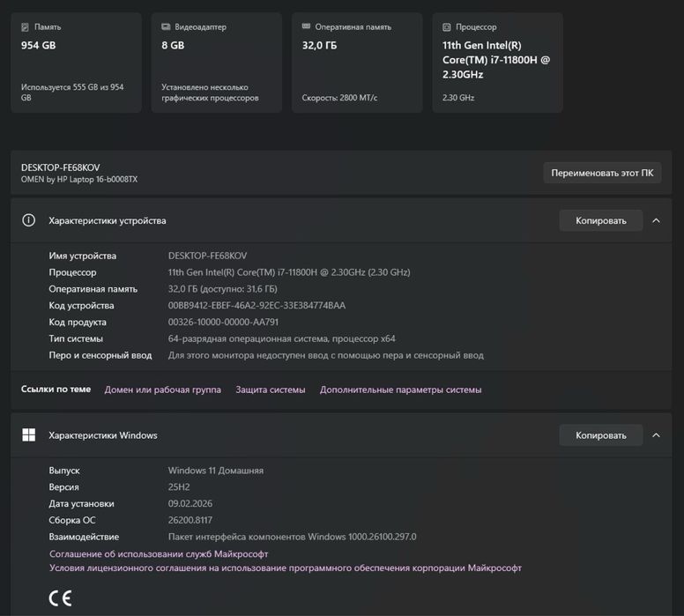Click the RAM icon on the Оперативная память card
Viewport: 684px width, 616px height.
(306, 26)
